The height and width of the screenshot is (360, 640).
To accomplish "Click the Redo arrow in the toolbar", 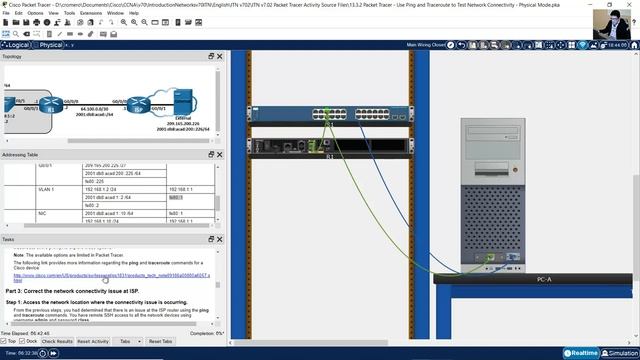I will click(x=111, y=22).
